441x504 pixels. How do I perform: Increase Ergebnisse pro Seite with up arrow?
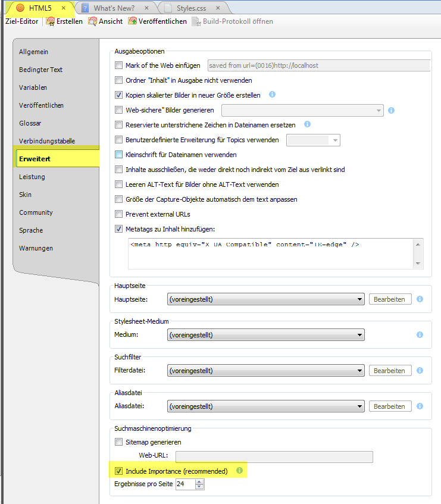pyautogui.click(x=199, y=481)
